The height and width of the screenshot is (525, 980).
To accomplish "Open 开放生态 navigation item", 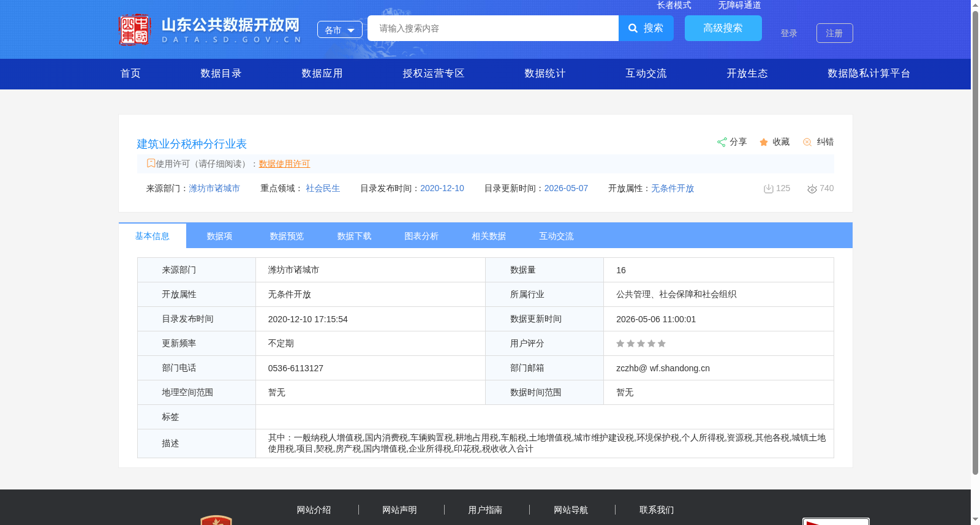I will [x=747, y=74].
